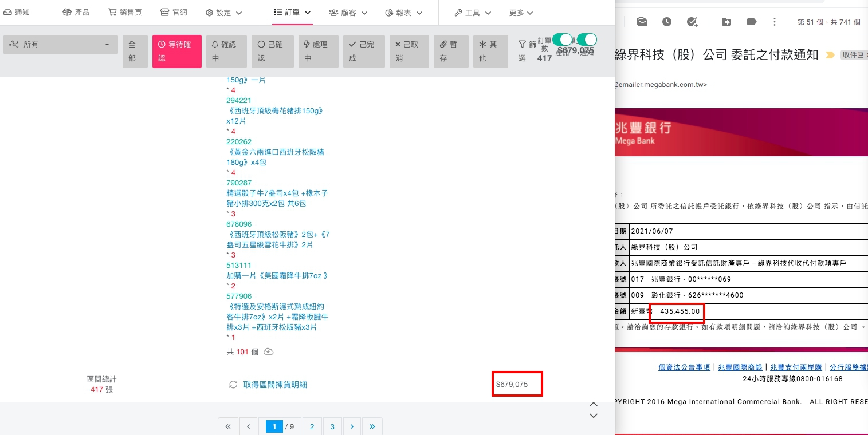Mark email as unread in Gmail
The width and height of the screenshot is (868, 435).
pos(642,22)
